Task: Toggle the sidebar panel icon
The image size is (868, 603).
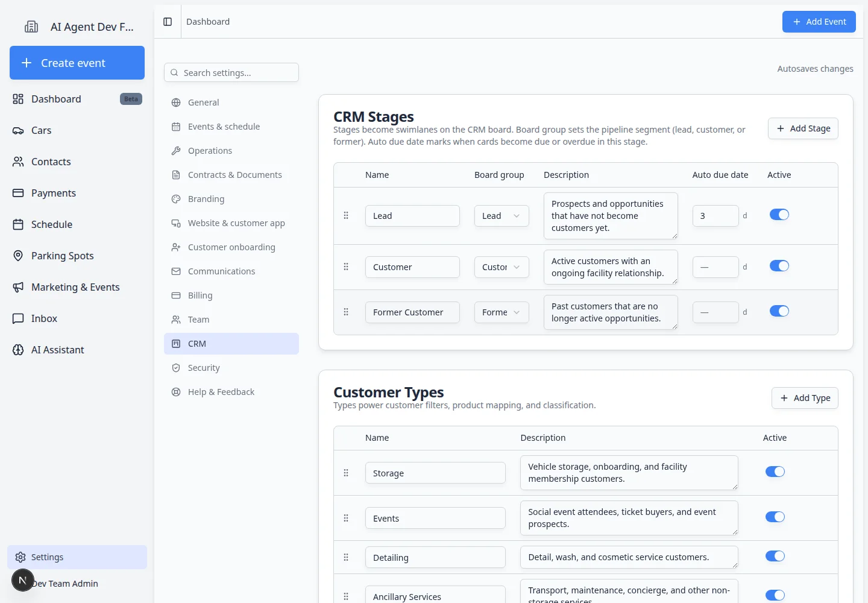Action: coord(168,22)
